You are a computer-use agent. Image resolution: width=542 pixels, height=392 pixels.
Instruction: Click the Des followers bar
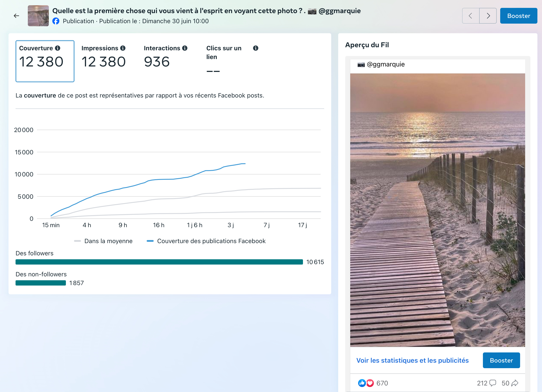coord(159,262)
